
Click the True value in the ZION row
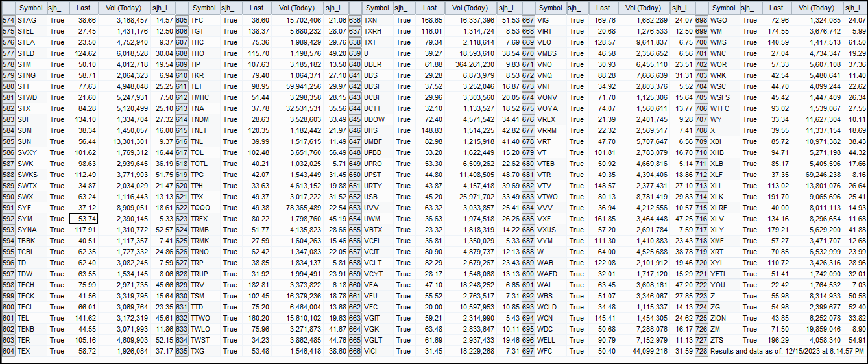tap(750, 318)
